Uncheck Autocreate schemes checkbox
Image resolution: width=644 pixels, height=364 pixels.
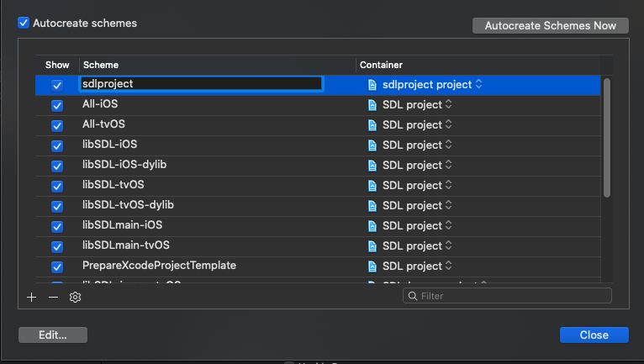click(24, 23)
